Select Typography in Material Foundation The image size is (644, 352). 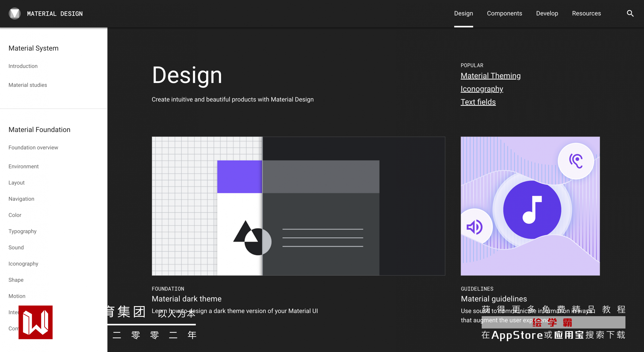[23, 231]
